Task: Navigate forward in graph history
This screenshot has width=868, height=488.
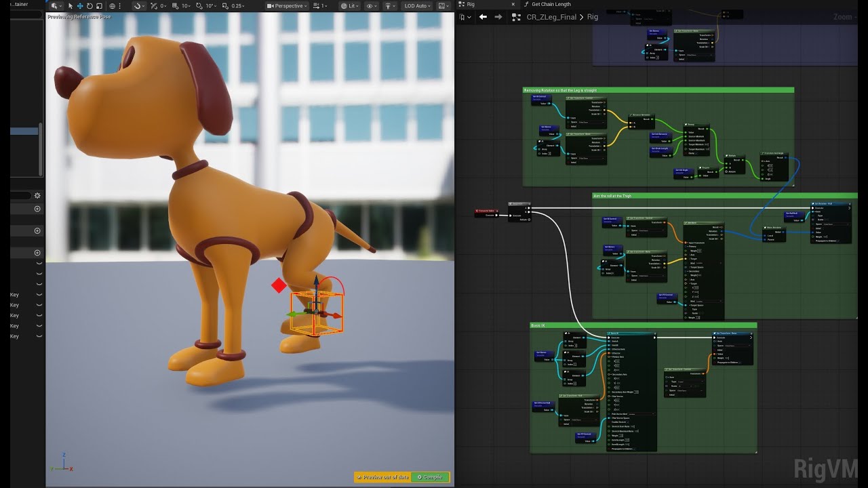Action: (498, 17)
